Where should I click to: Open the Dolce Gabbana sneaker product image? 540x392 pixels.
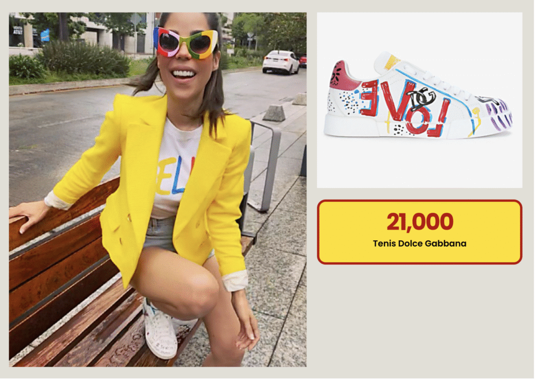pos(419,100)
